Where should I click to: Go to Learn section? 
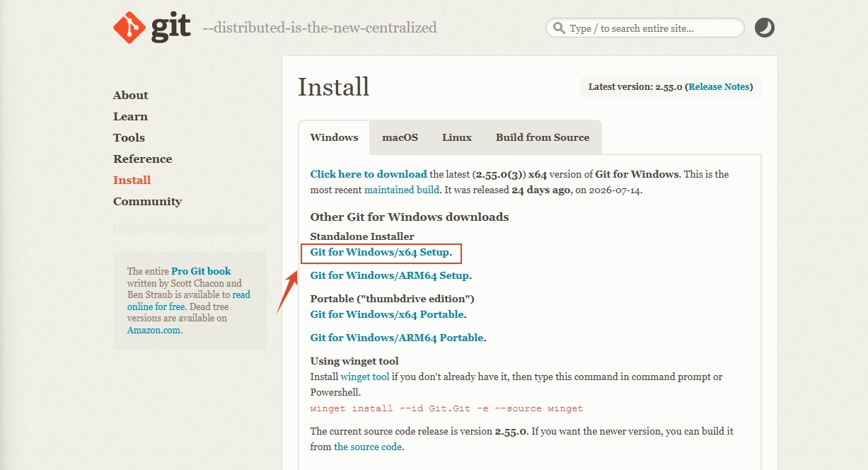[x=130, y=116]
